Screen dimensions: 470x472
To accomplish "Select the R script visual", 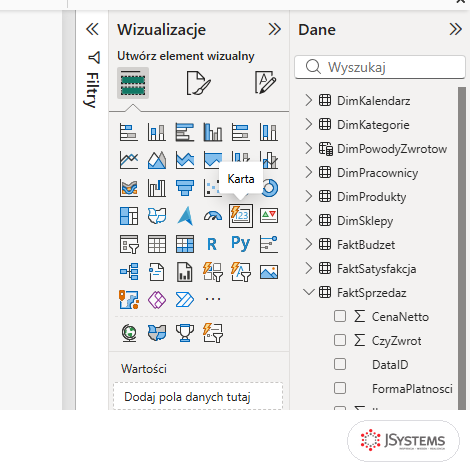I will click(212, 244).
